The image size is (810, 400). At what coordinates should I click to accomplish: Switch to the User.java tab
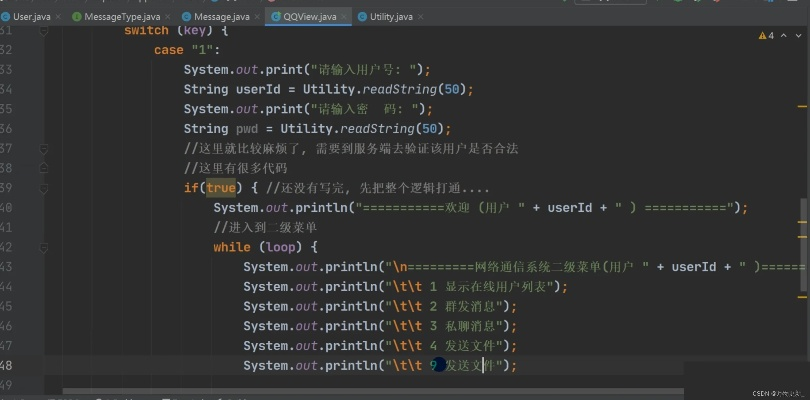click(x=30, y=17)
